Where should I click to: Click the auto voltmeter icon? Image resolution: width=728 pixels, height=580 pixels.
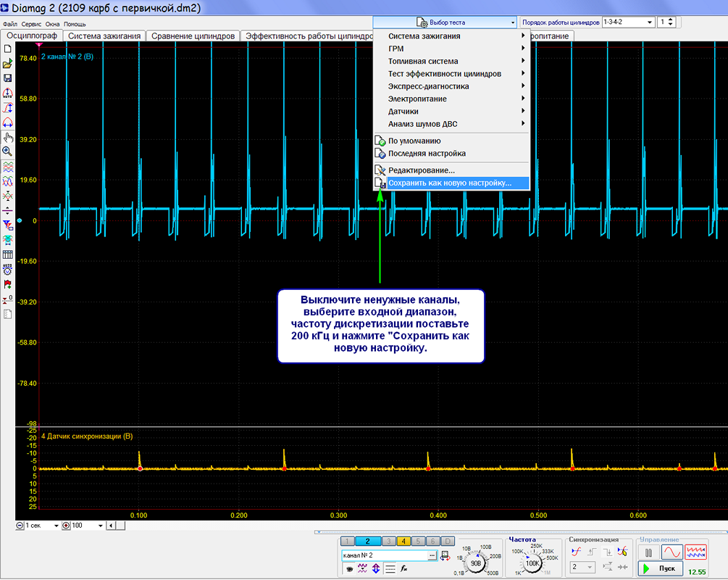(7, 269)
